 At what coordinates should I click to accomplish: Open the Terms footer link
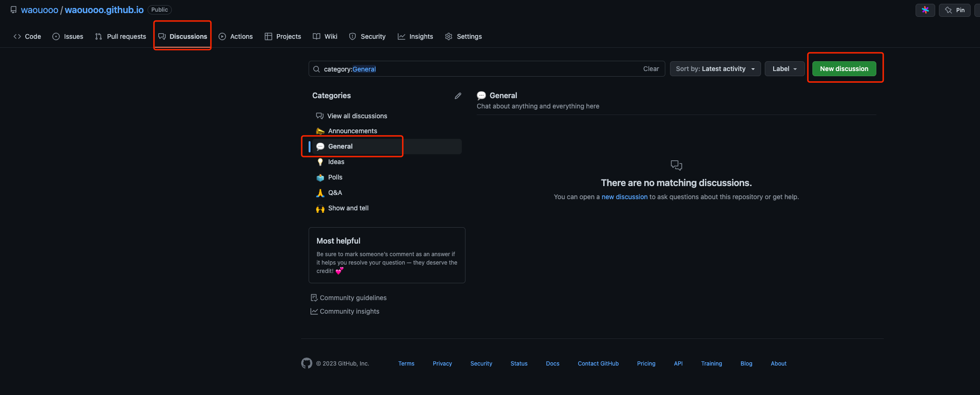tap(406, 364)
